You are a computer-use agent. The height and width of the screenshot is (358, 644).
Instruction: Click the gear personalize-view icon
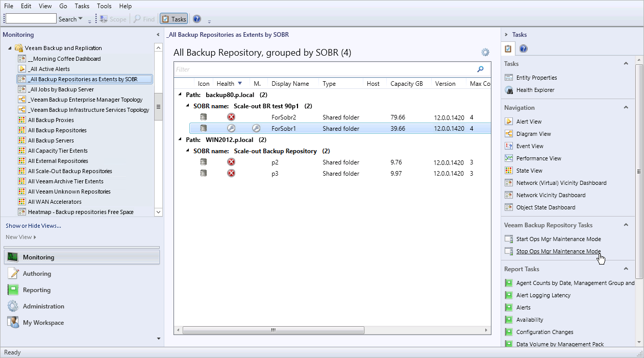[485, 52]
